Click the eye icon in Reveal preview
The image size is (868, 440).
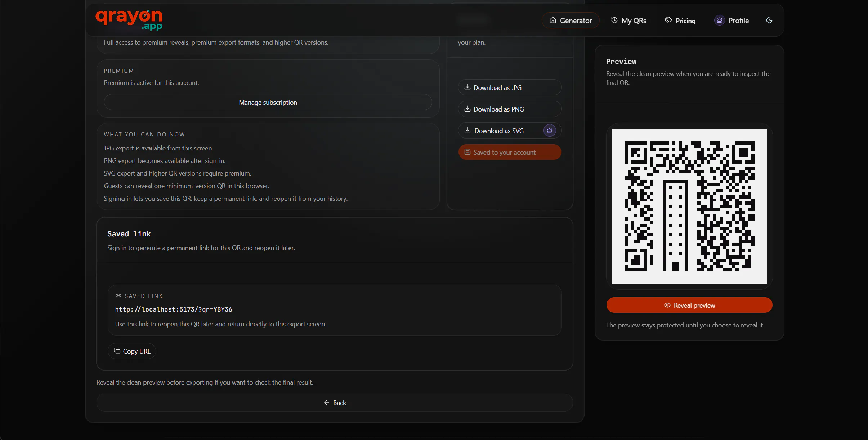point(667,305)
